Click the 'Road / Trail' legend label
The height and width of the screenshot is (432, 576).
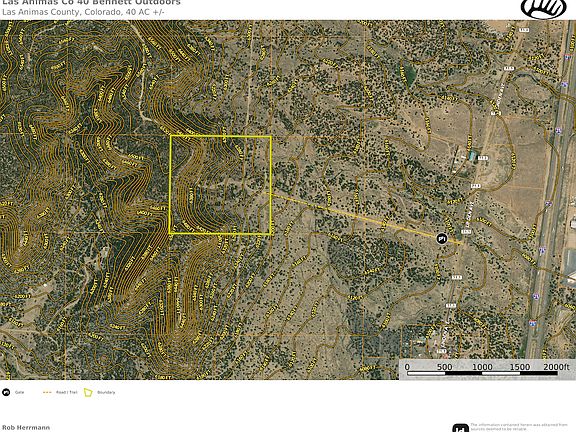tap(66, 392)
